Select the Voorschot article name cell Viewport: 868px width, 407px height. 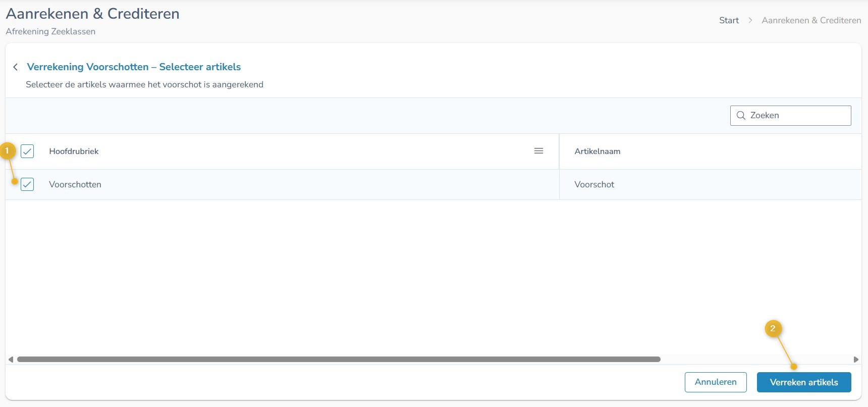point(594,185)
